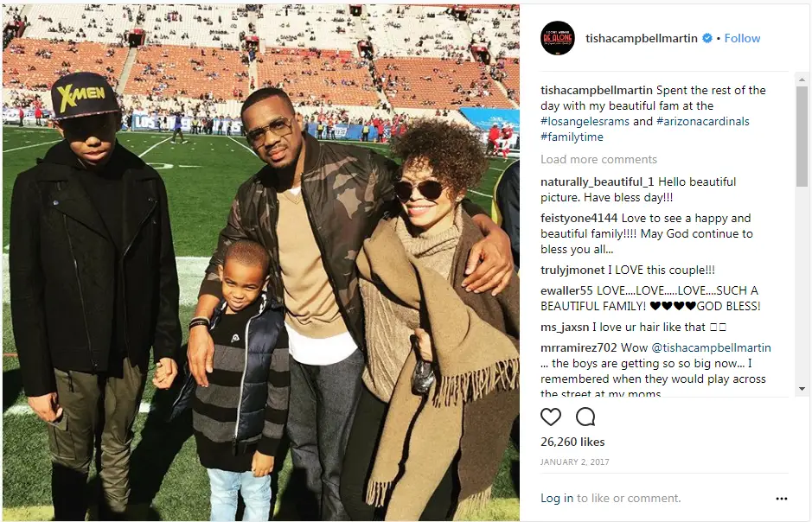This screenshot has height=522, width=812.
Task: Open the January 2, 2017 post date
Action: click(x=575, y=462)
